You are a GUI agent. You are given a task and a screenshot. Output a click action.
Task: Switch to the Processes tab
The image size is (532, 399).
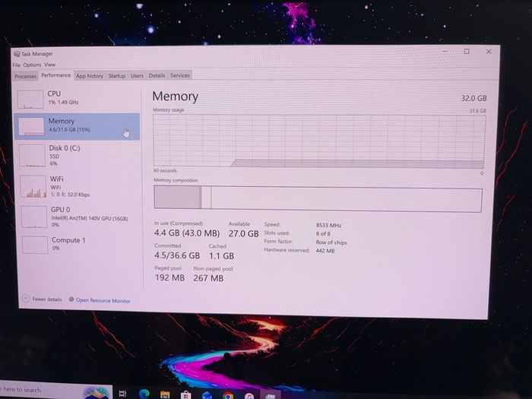[x=25, y=76]
